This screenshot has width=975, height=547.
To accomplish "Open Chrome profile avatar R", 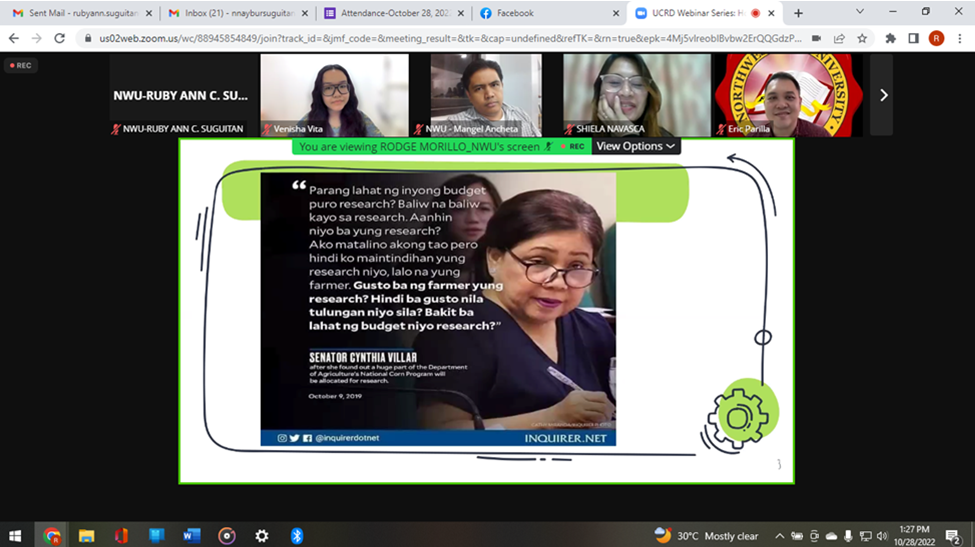I will 936,38.
